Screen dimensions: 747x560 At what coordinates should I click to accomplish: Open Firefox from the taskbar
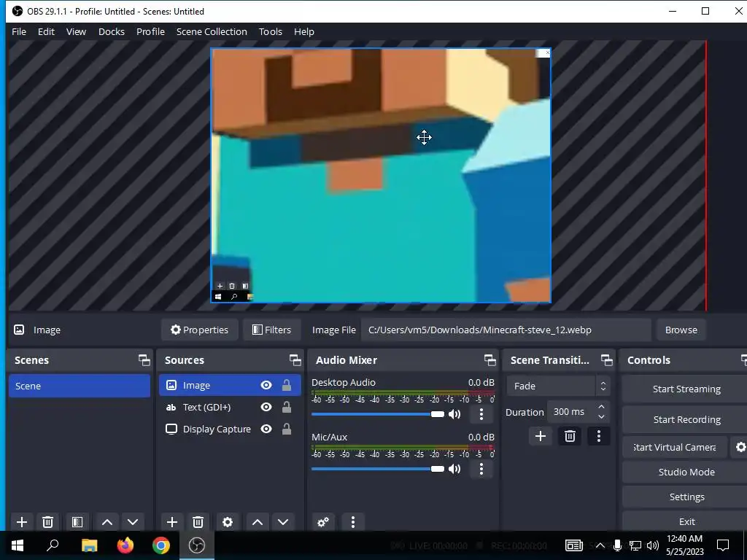coord(125,545)
